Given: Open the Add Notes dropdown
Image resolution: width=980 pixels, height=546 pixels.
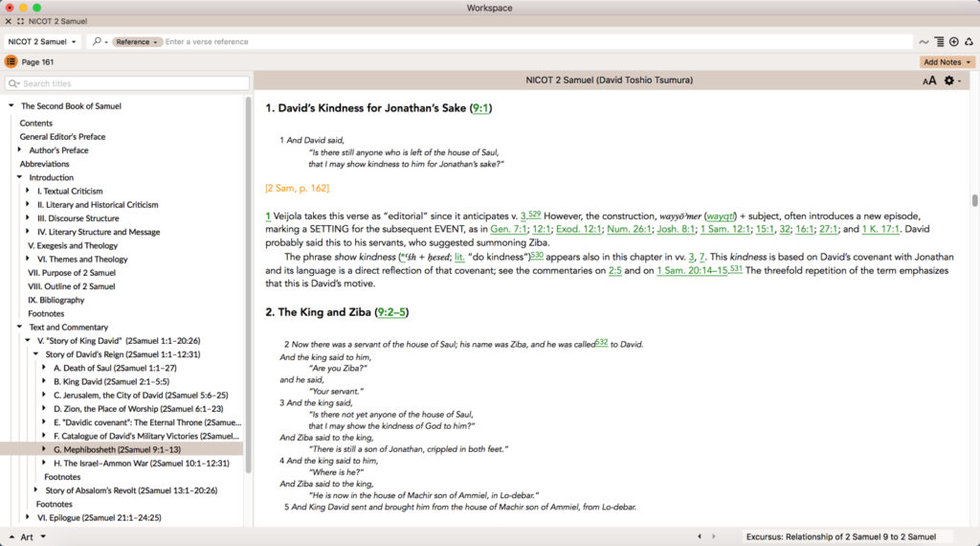Looking at the screenshot, I should (x=947, y=62).
